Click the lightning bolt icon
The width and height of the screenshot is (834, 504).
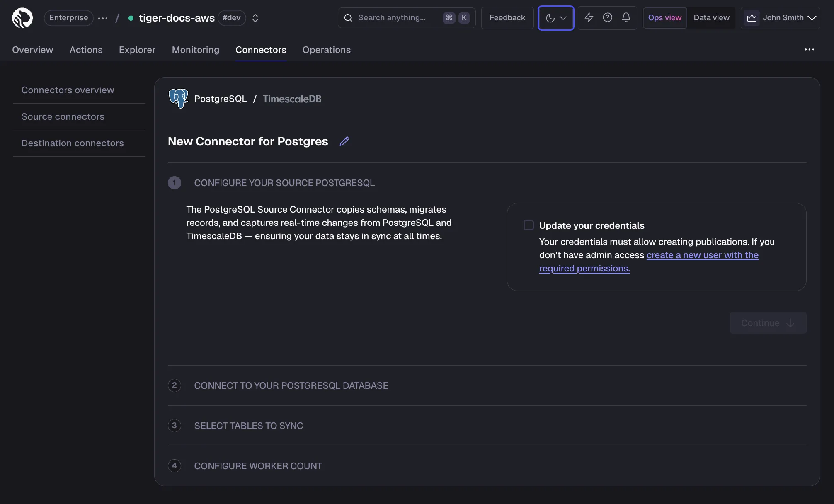[x=589, y=17]
